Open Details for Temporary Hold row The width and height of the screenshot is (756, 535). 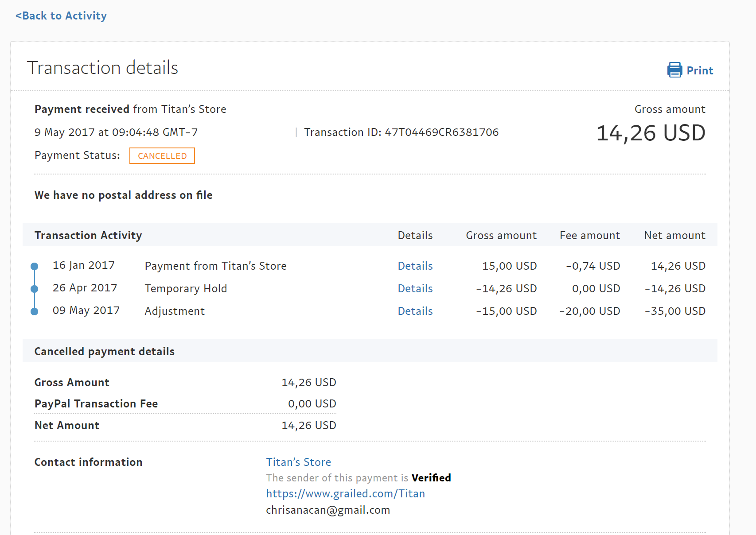coord(415,288)
